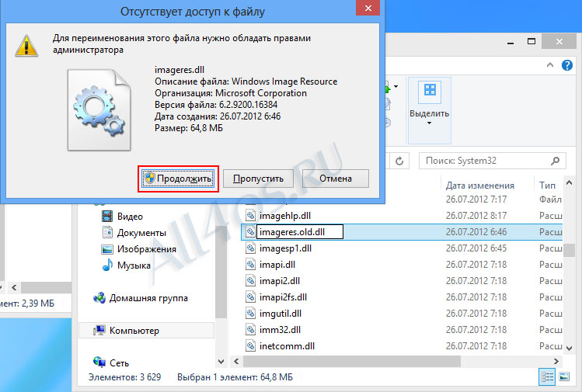Viewport: 582px width, 392px height.
Task: Click the Пропустить button
Action: click(x=258, y=179)
